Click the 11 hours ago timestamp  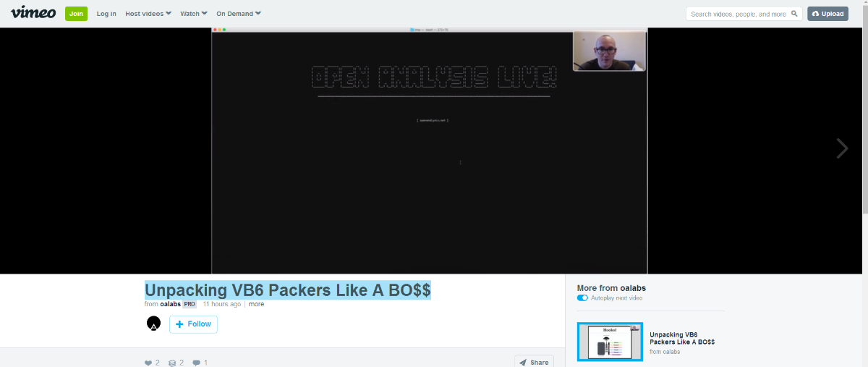click(222, 304)
